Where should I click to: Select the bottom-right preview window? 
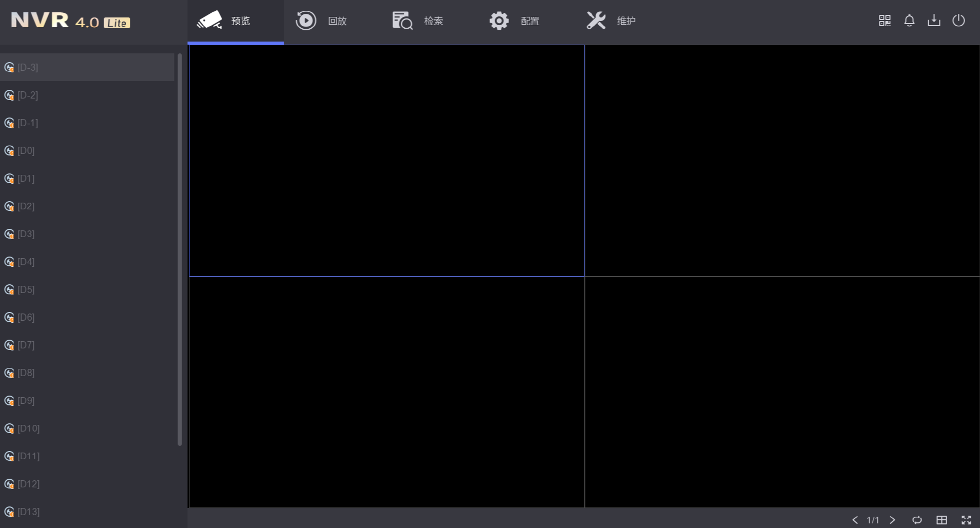coord(782,392)
